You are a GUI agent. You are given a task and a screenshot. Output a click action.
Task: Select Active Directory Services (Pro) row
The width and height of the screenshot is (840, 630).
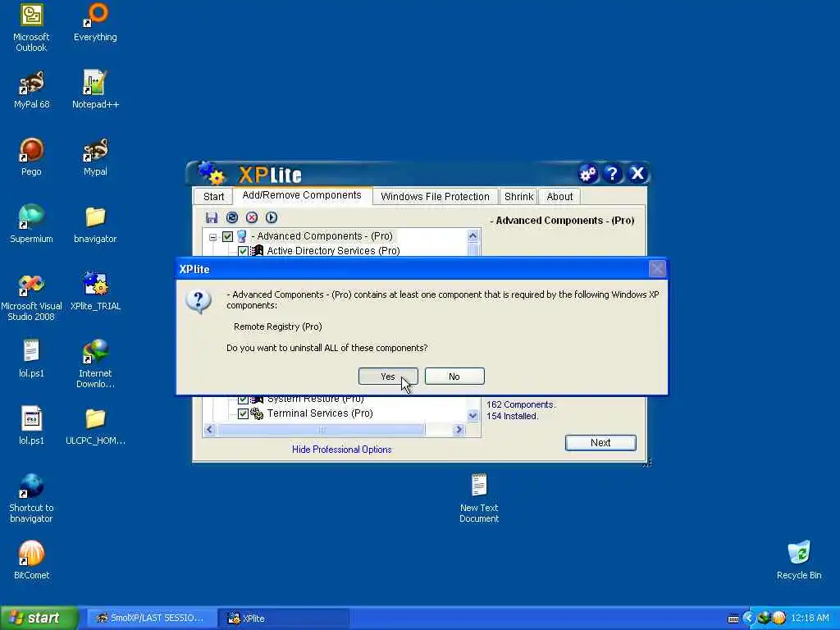click(x=333, y=251)
